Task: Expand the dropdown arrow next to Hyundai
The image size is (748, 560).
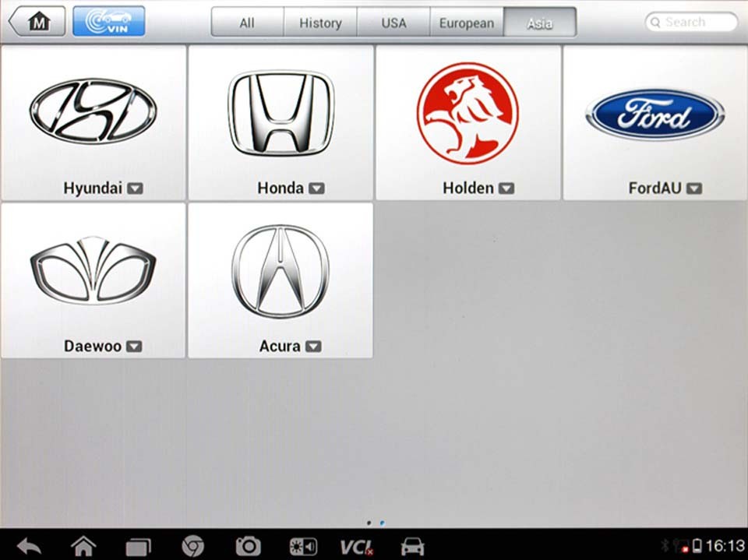Action: [x=135, y=188]
